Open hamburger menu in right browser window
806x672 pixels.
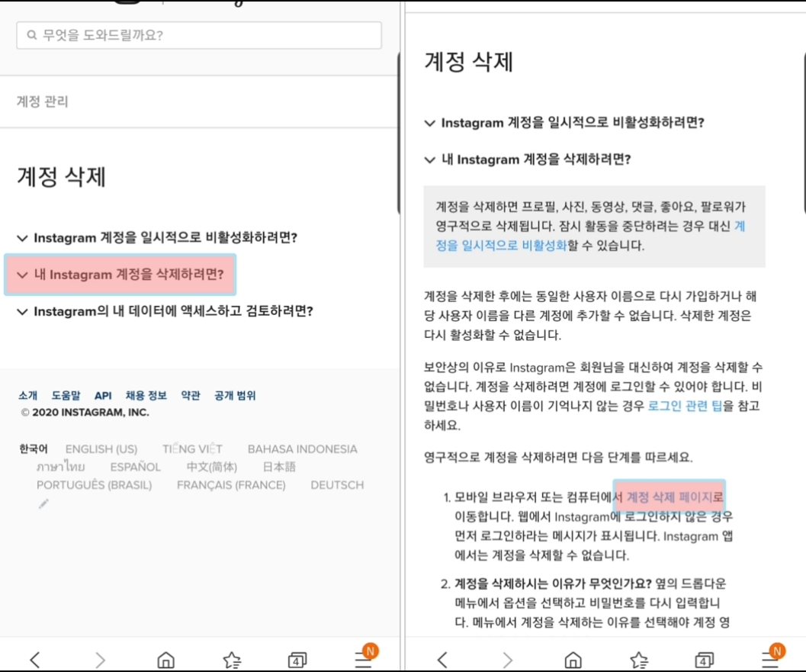coord(770,660)
